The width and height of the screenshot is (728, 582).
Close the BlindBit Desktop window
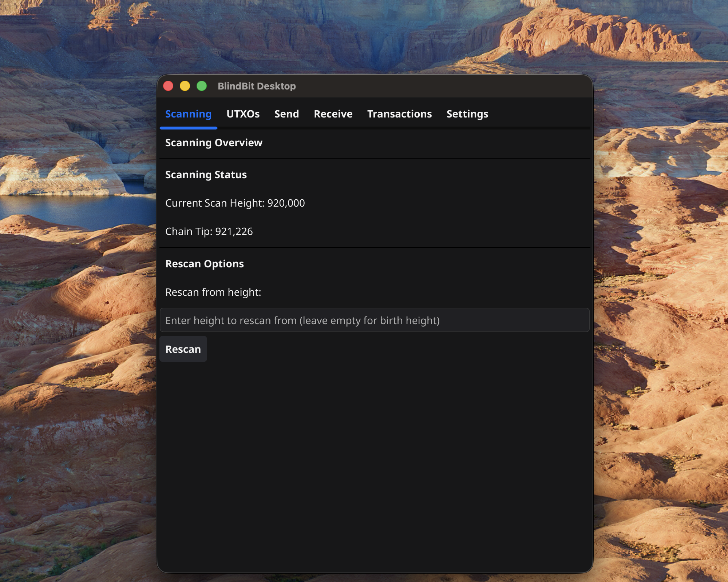(168, 86)
